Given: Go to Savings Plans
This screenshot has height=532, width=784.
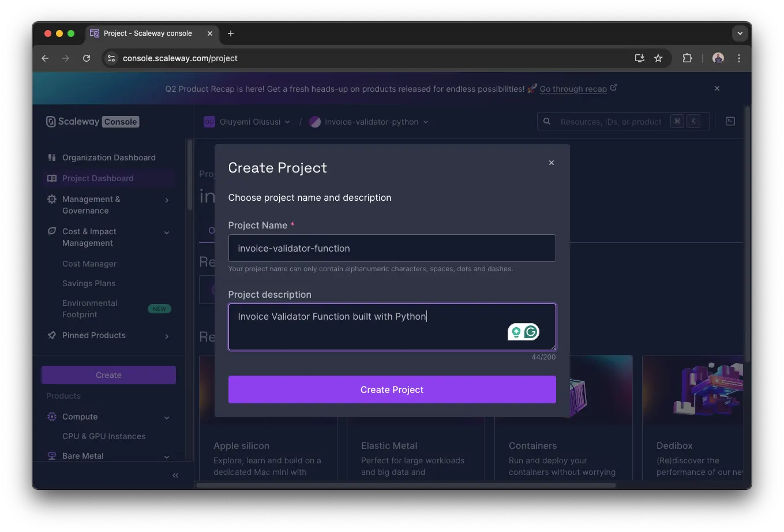Looking at the screenshot, I should [89, 283].
